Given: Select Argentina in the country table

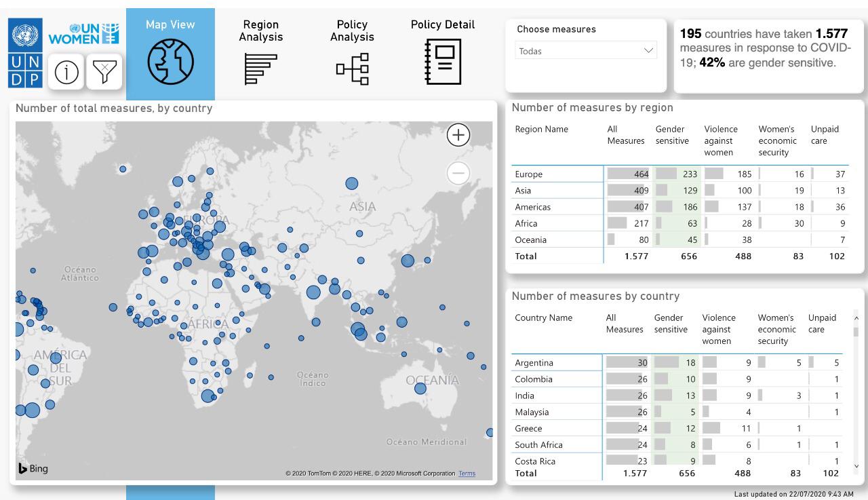Looking at the screenshot, I should [534, 363].
